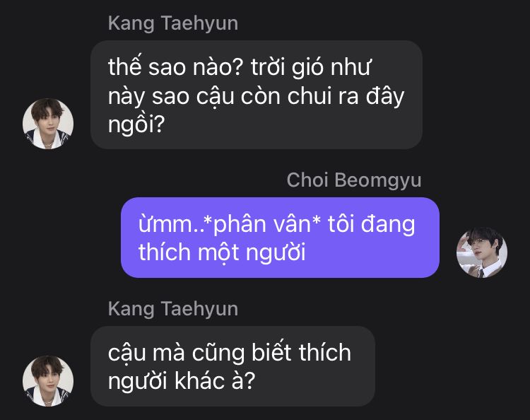Screen dimensions: 530x420
Task: Click the Choi Beomgyu sender name
Action: tap(354, 180)
